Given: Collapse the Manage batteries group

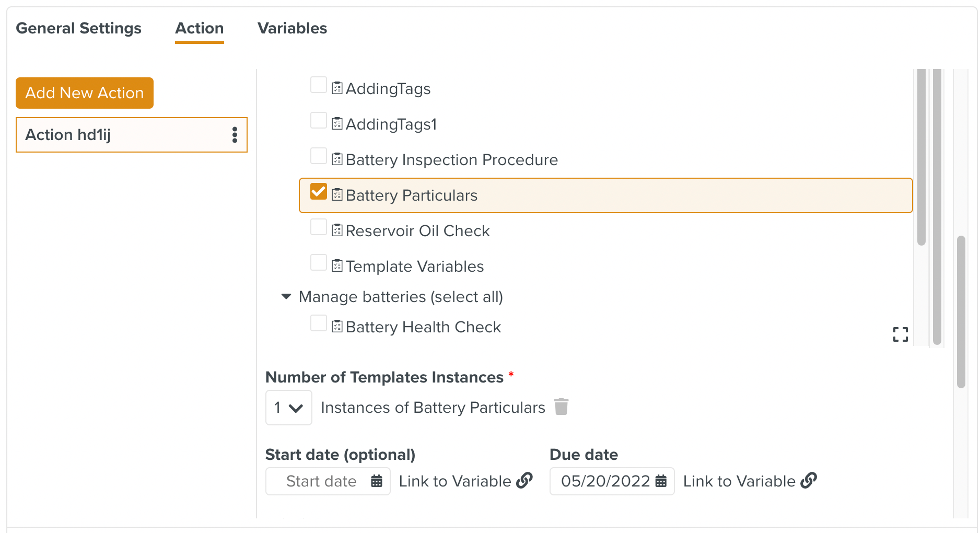Looking at the screenshot, I should pyautogui.click(x=286, y=297).
